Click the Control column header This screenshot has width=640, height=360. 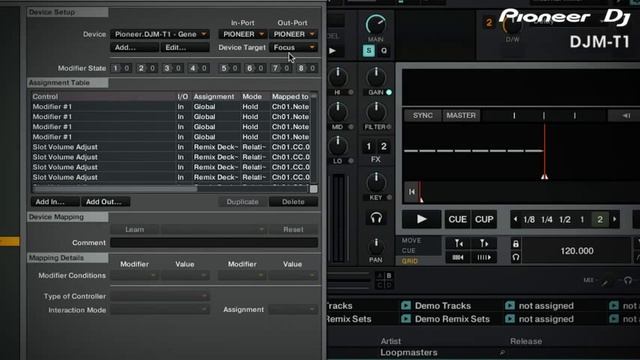coord(103,97)
